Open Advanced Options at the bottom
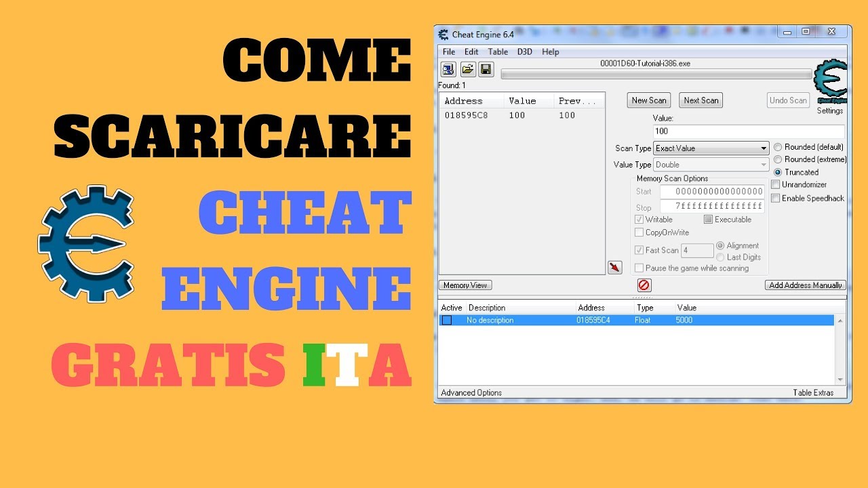Viewport: 868px width, 488px height. click(471, 392)
